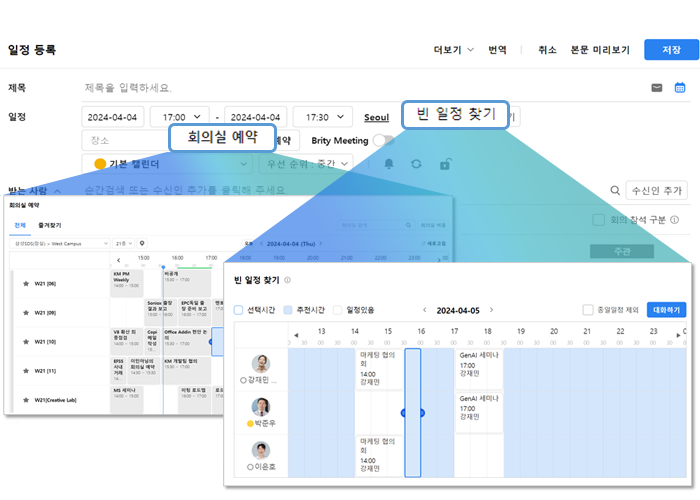The height and width of the screenshot is (500, 700).
Task: Open the West Campus location dropdown
Action: pos(60,243)
